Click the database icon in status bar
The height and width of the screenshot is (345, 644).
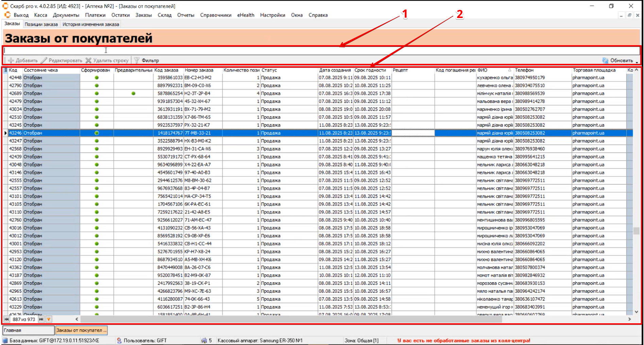[x=5, y=341]
